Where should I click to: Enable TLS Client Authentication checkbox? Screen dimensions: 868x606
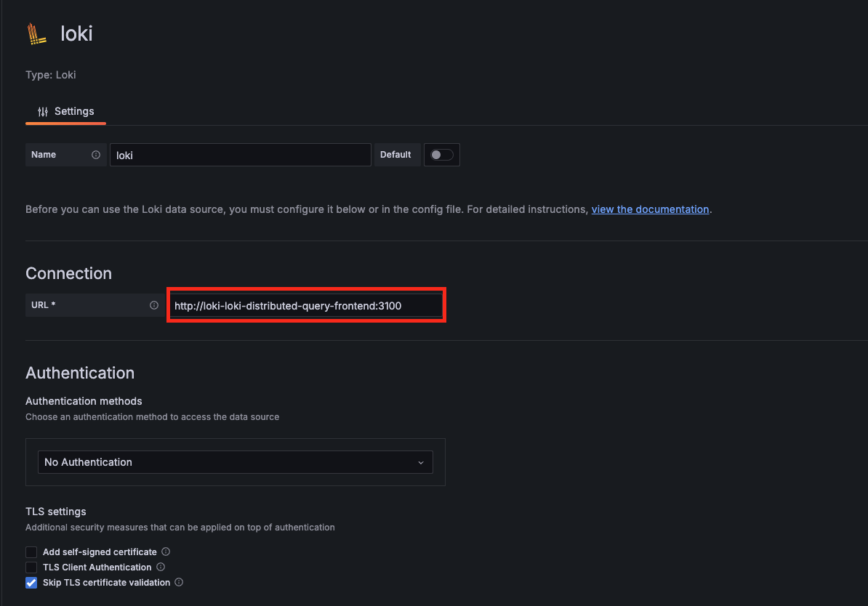pos(31,567)
